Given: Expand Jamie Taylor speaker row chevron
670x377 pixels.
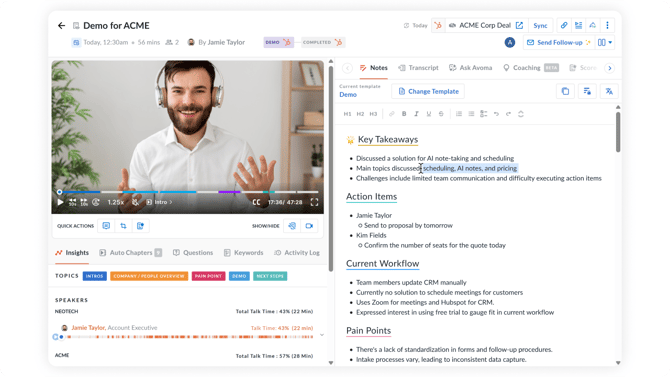Looking at the screenshot, I should coord(322,335).
